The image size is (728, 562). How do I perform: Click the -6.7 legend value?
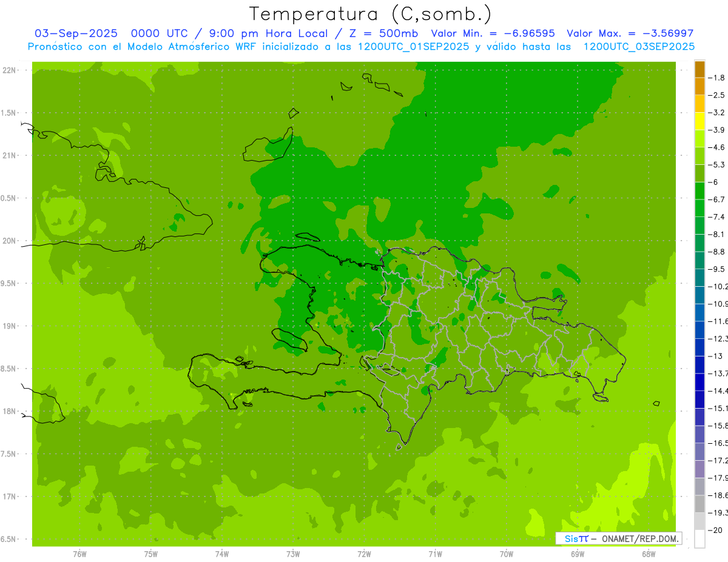[717, 199]
